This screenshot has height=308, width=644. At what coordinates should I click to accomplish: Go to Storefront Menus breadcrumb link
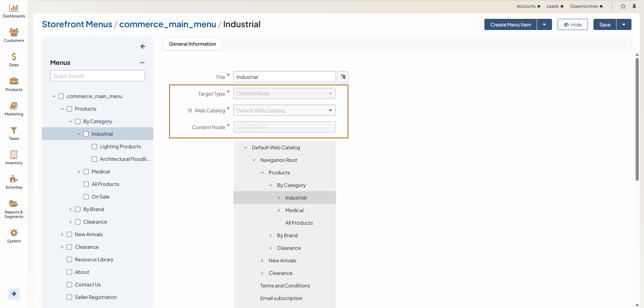pyautogui.click(x=77, y=24)
